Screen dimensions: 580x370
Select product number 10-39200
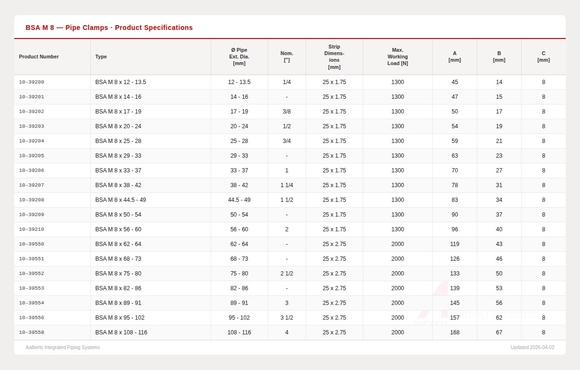pos(31,82)
